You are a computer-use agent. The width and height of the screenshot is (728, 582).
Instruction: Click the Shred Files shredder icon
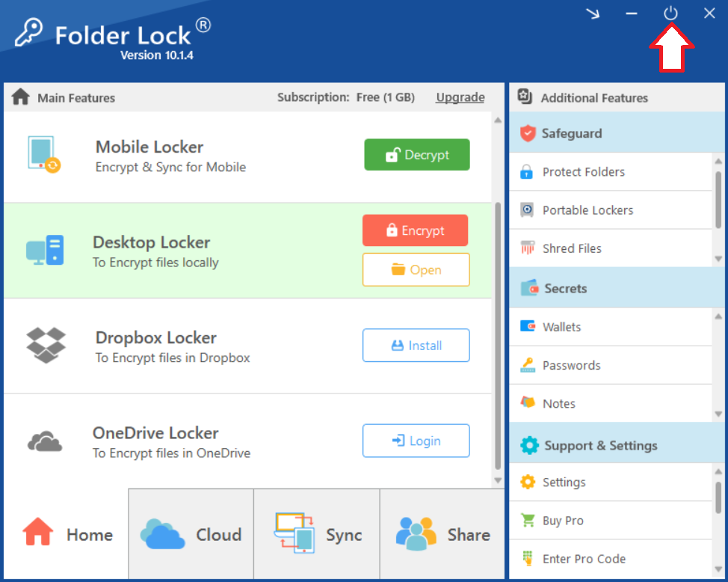click(527, 248)
